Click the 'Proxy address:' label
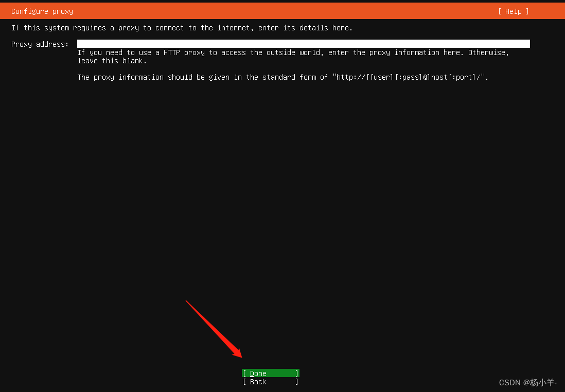 40,44
